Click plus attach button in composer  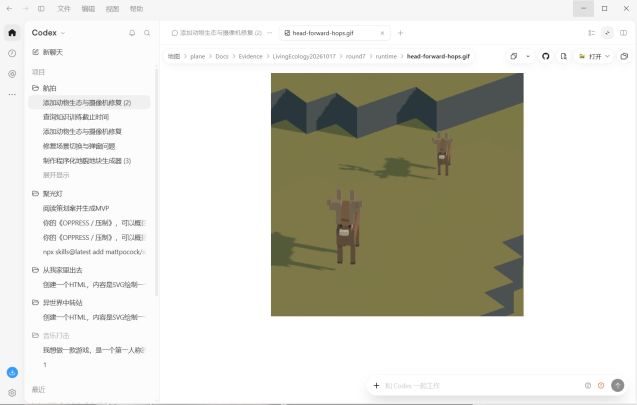coord(376,386)
